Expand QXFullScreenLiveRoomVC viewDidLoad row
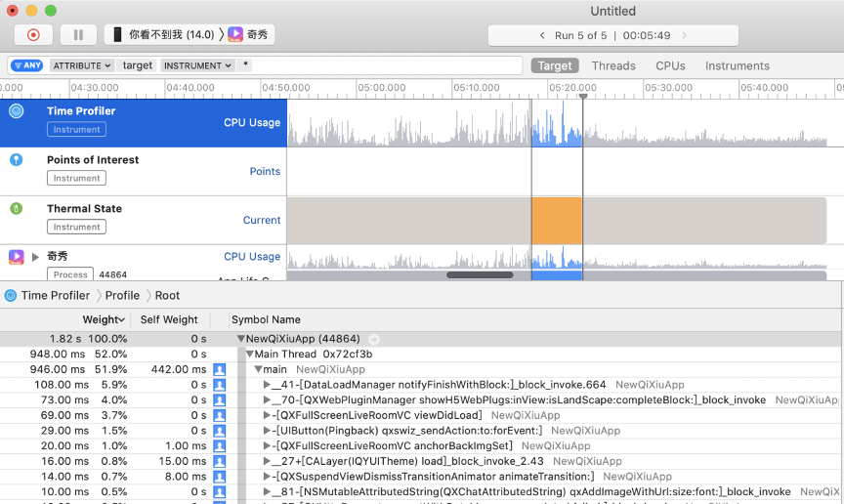 point(267,415)
